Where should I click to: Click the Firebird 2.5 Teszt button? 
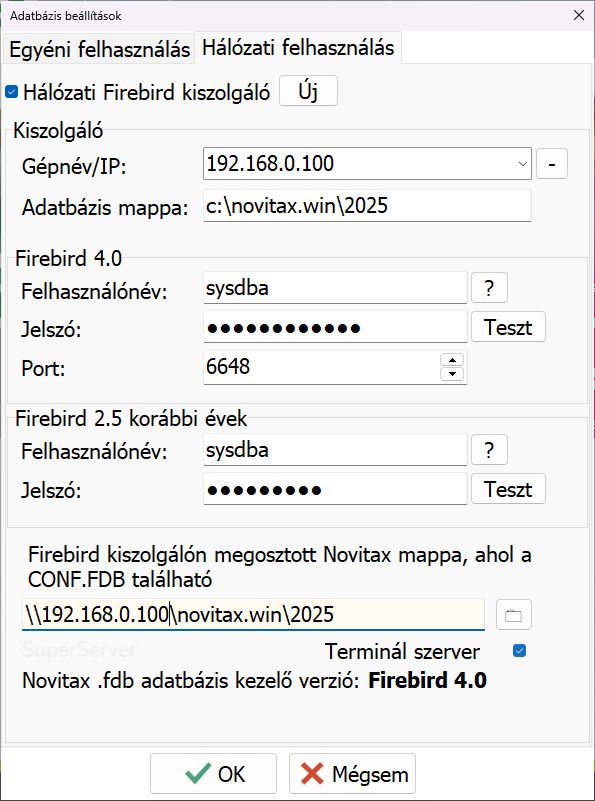508,489
